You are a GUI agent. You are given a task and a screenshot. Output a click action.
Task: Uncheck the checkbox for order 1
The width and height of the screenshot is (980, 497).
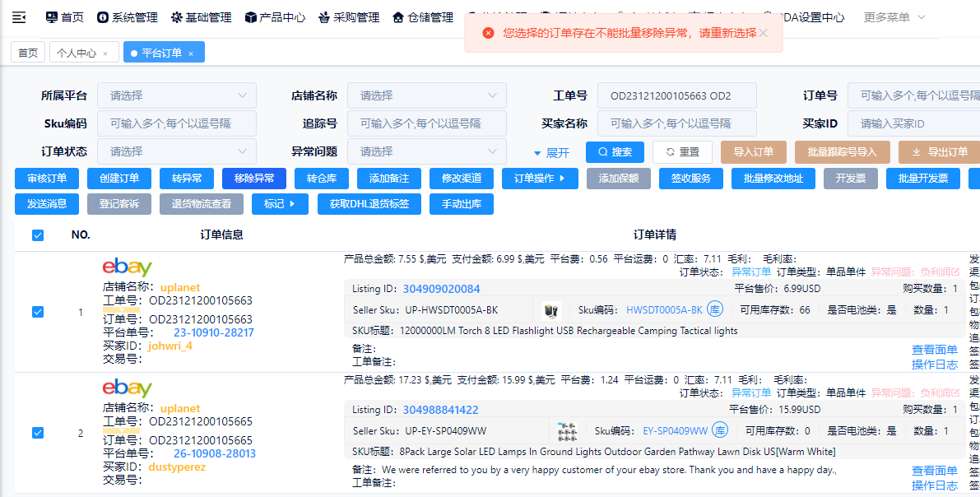pyautogui.click(x=38, y=312)
